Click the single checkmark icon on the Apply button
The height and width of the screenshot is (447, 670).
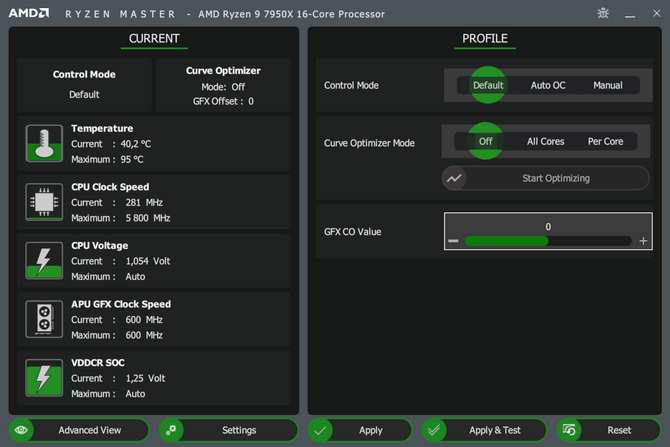pos(320,430)
